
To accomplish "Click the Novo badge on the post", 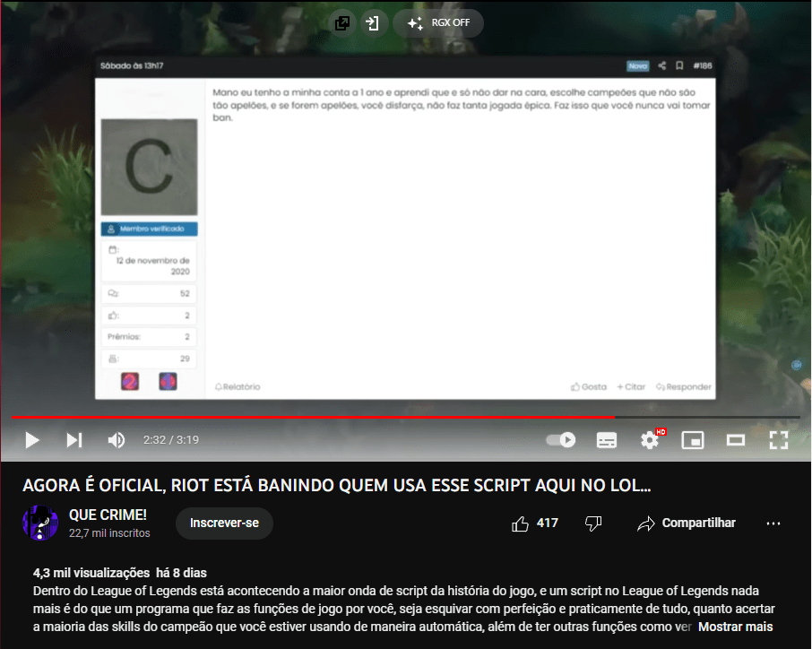I will tap(638, 65).
